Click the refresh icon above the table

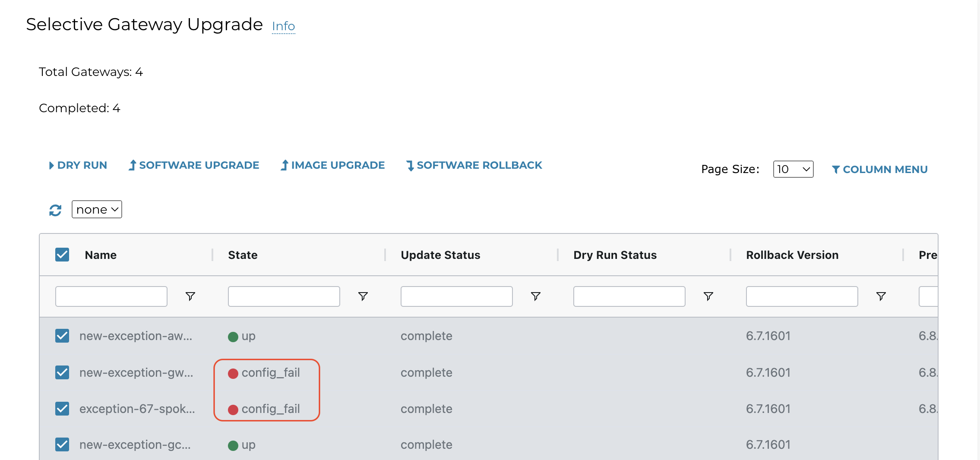tap(55, 210)
